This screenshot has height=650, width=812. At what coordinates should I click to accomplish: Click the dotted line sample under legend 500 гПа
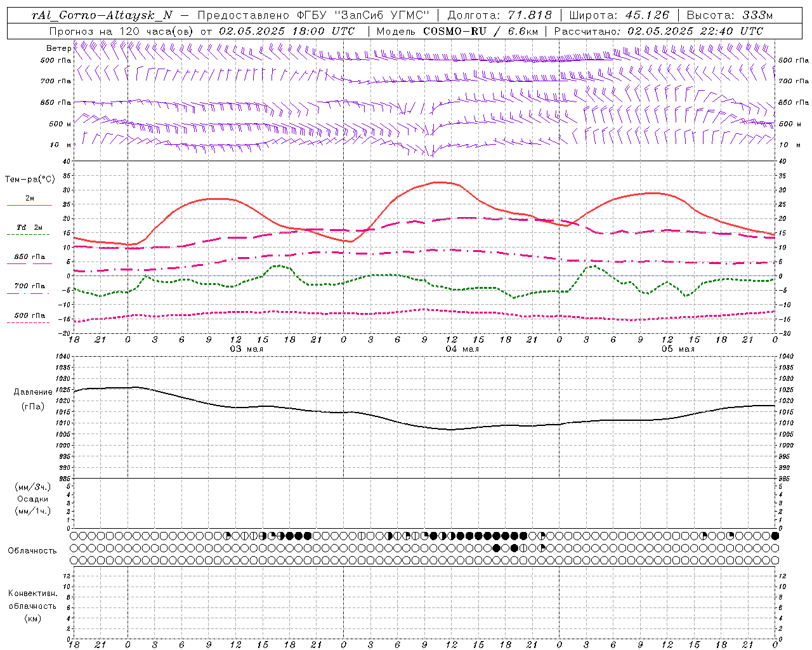pos(28,323)
